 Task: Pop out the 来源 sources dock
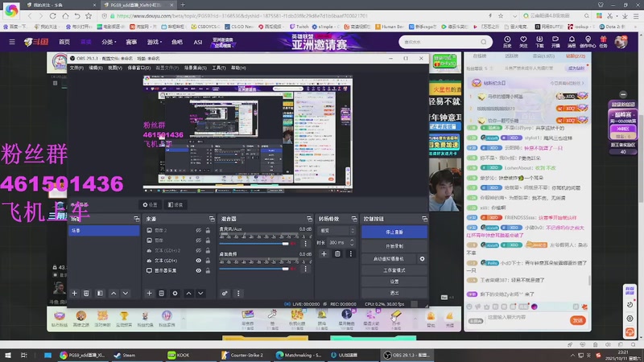pos(212,219)
